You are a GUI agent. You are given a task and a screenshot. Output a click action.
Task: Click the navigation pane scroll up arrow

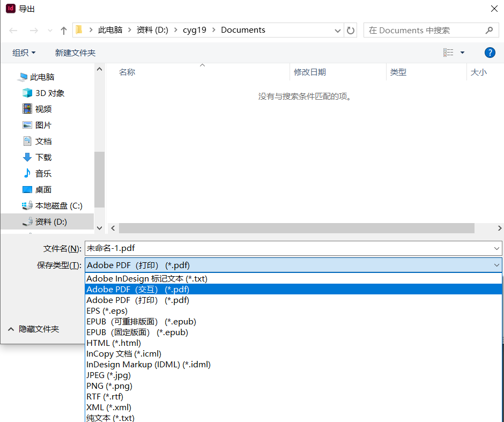pyautogui.click(x=99, y=69)
